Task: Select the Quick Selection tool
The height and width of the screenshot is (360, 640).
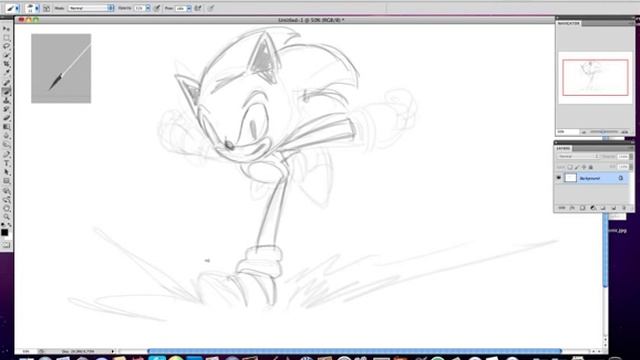Action: tap(6, 56)
